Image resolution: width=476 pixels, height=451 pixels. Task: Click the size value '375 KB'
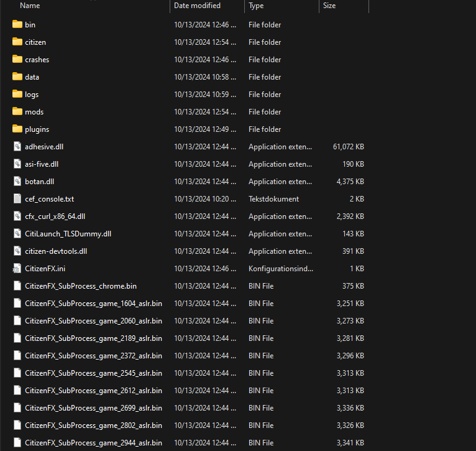[x=353, y=286]
